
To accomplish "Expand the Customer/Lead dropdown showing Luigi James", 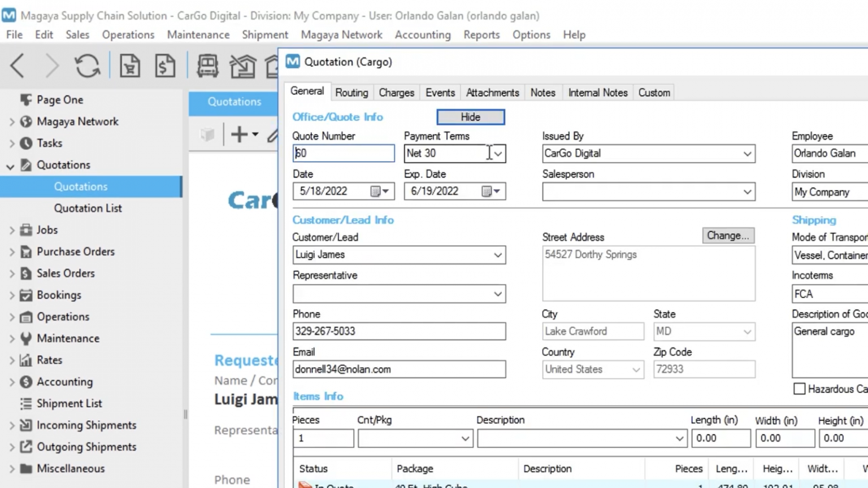I will [497, 255].
